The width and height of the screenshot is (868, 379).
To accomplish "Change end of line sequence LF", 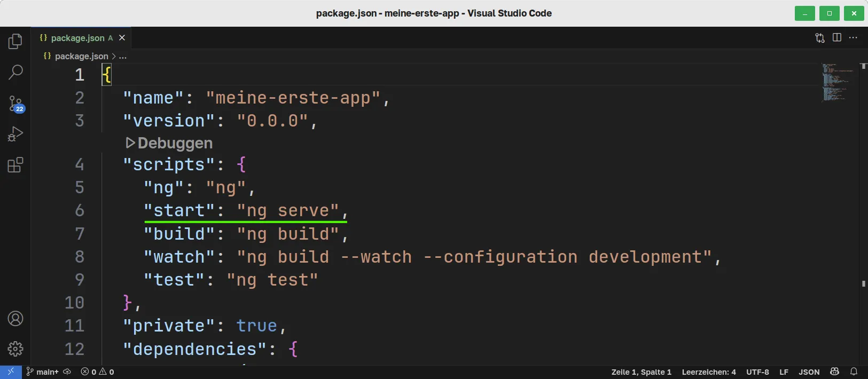I will click(x=784, y=372).
